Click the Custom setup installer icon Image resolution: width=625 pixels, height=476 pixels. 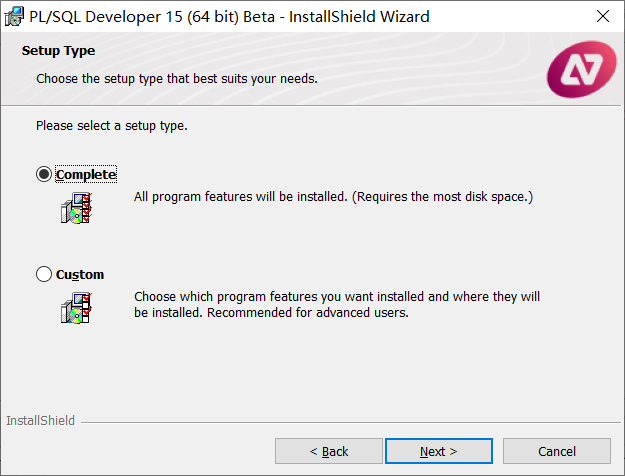tap(77, 308)
